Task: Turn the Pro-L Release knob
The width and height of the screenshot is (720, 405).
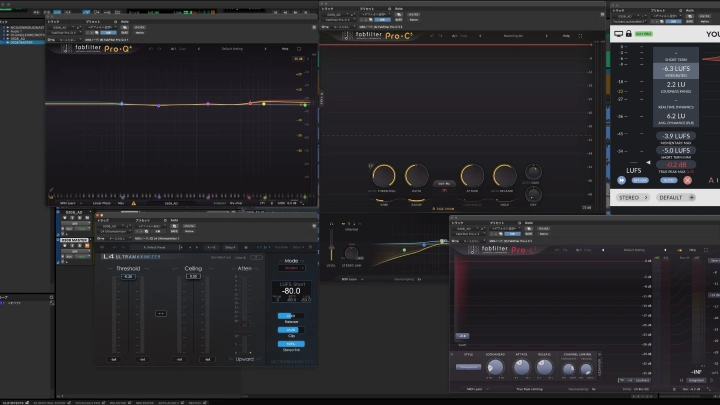Action: click(544, 367)
